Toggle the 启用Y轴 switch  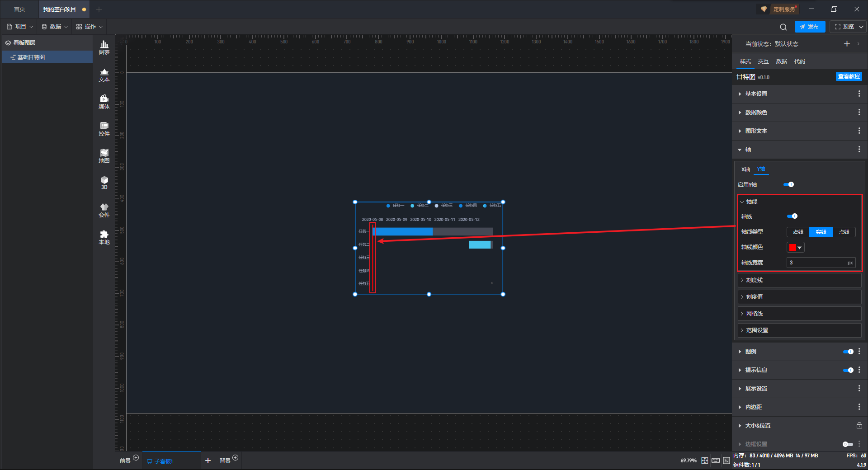click(x=788, y=184)
